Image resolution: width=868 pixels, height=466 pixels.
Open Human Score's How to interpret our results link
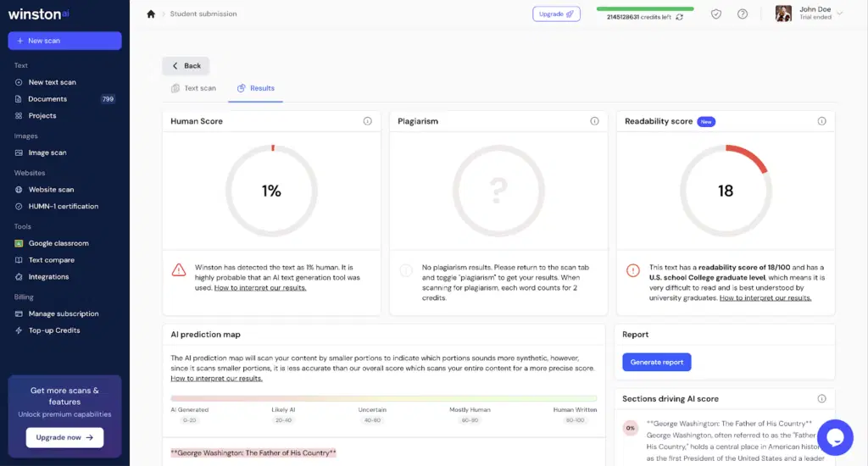click(x=260, y=288)
